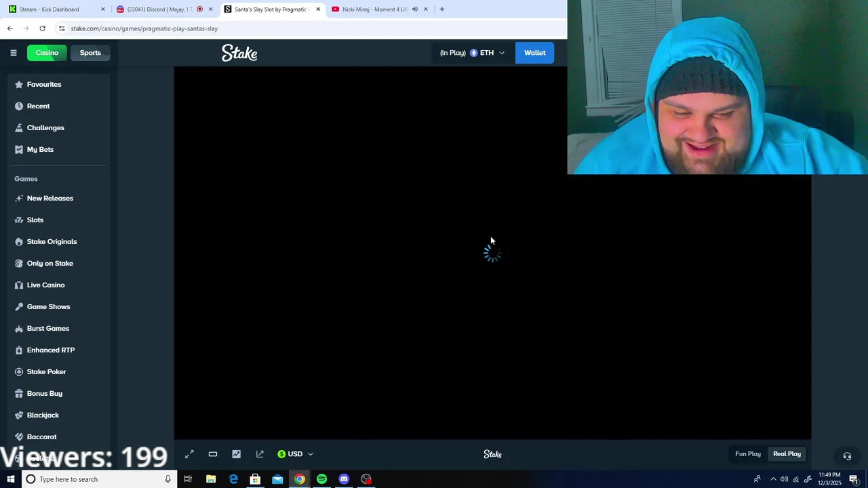Enter fullscreen mode for the game
Screen dimensions: 868x488
[x=189, y=454]
